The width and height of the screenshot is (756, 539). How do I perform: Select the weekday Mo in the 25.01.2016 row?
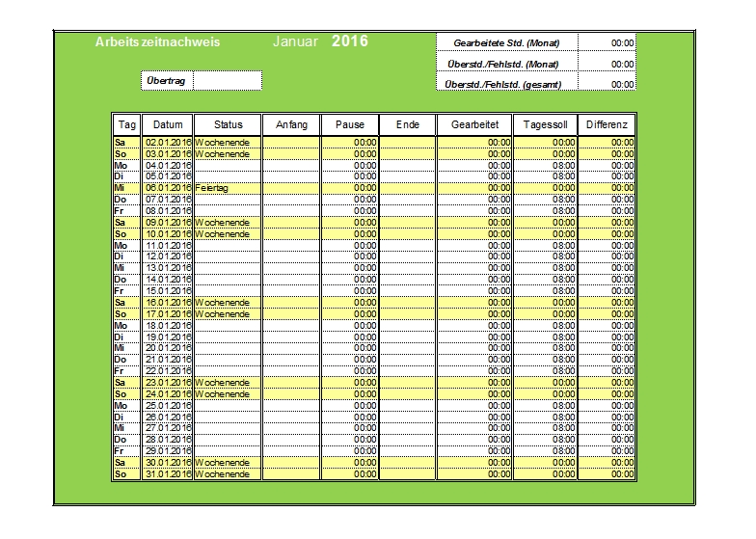tap(127, 405)
